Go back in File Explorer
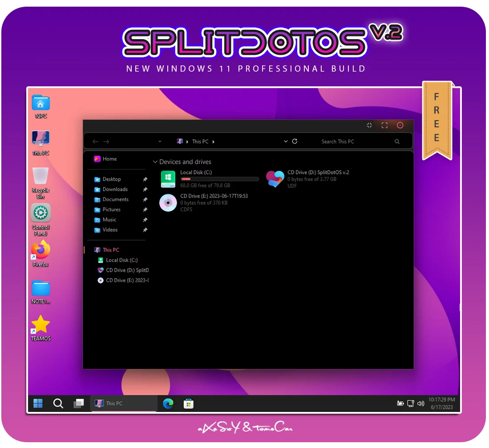The height and width of the screenshot is (448, 489). click(95, 141)
